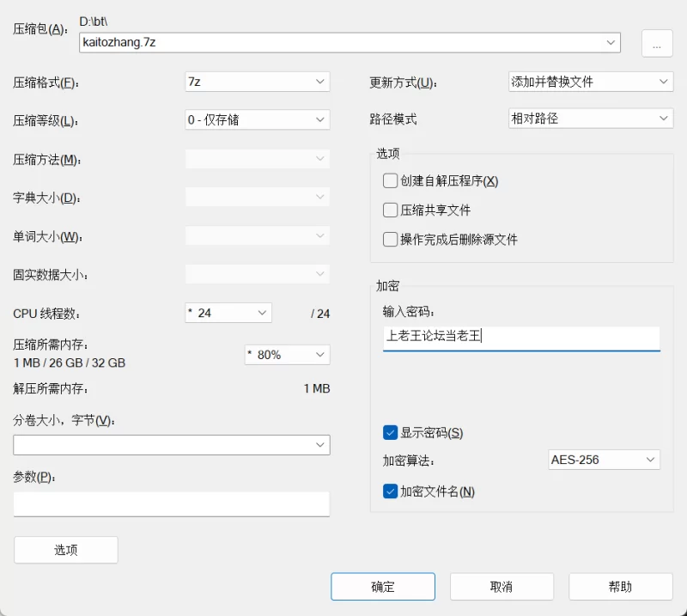Open the archive name dropdown for kaitozhang.7z
Screen dimensions: 687x616
(x=611, y=41)
